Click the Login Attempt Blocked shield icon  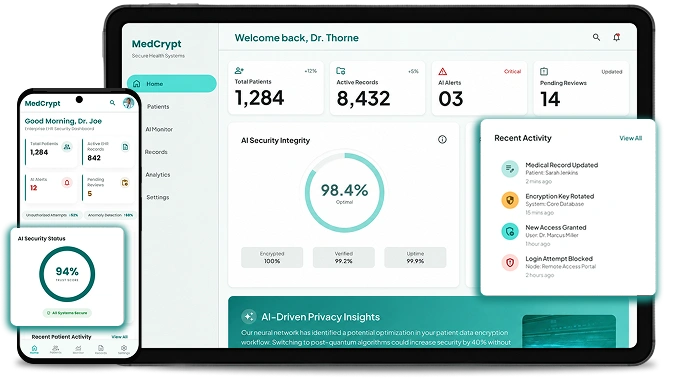510,262
